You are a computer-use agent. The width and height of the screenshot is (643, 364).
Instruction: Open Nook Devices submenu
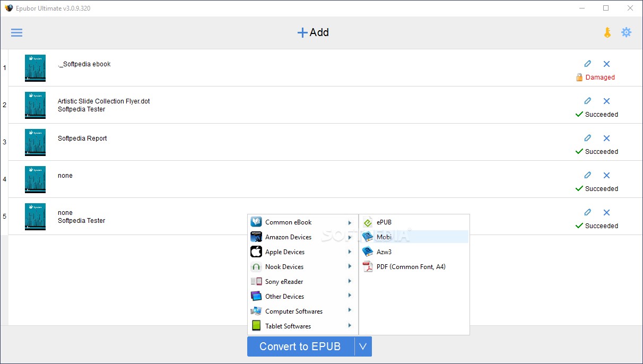[x=303, y=267]
